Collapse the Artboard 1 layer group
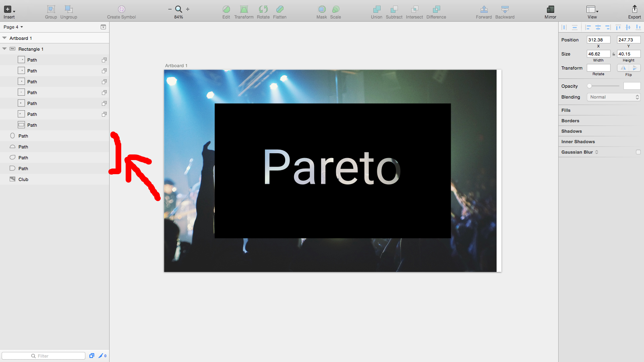This screenshot has height=362, width=644. click(x=4, y=38)
